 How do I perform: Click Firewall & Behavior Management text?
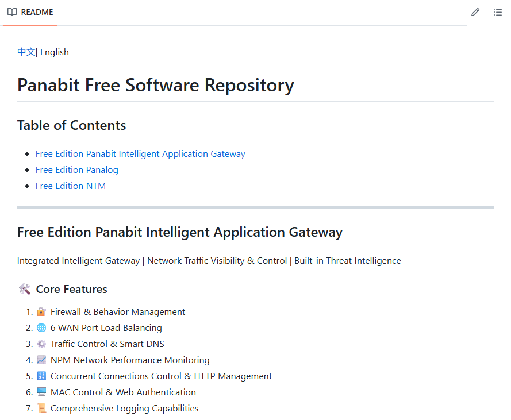118,312
